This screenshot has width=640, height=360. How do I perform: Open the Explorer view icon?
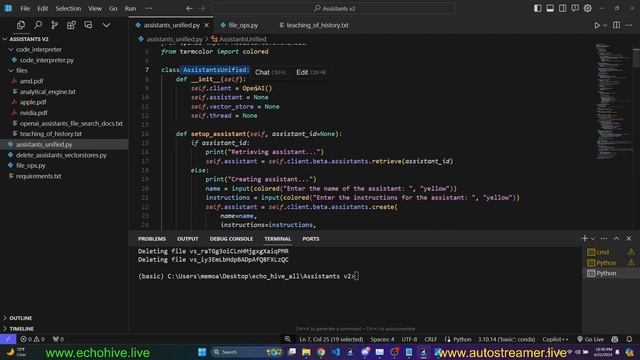pos(21,25)
